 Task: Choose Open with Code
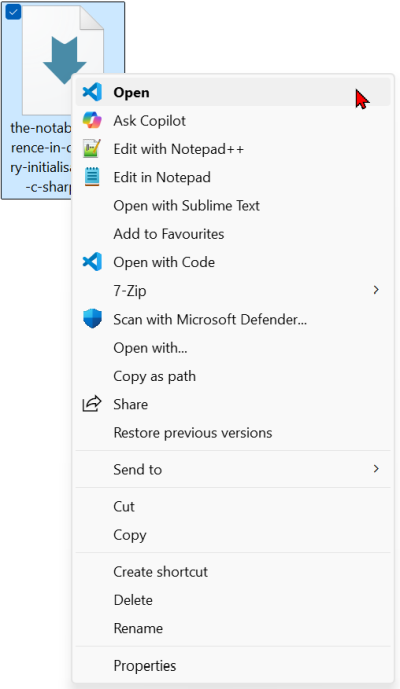[233, 262]
